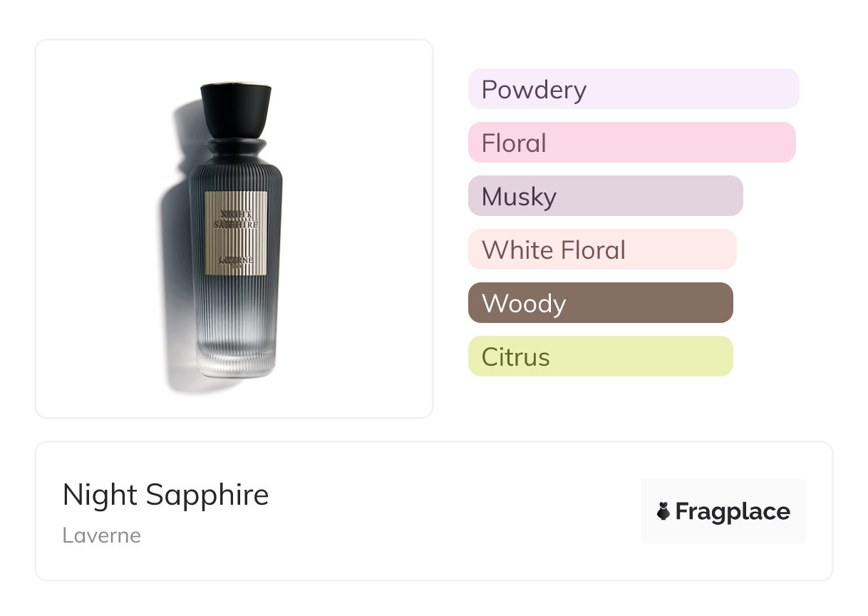Viewport: 868px width, 616px height.
Task: Open the Night Sapphire title
Action: [x=165, y=494]
